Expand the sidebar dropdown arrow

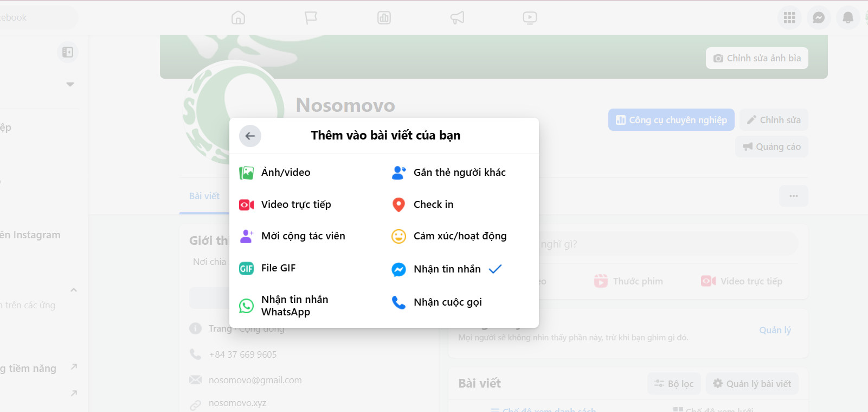(70, 84)
